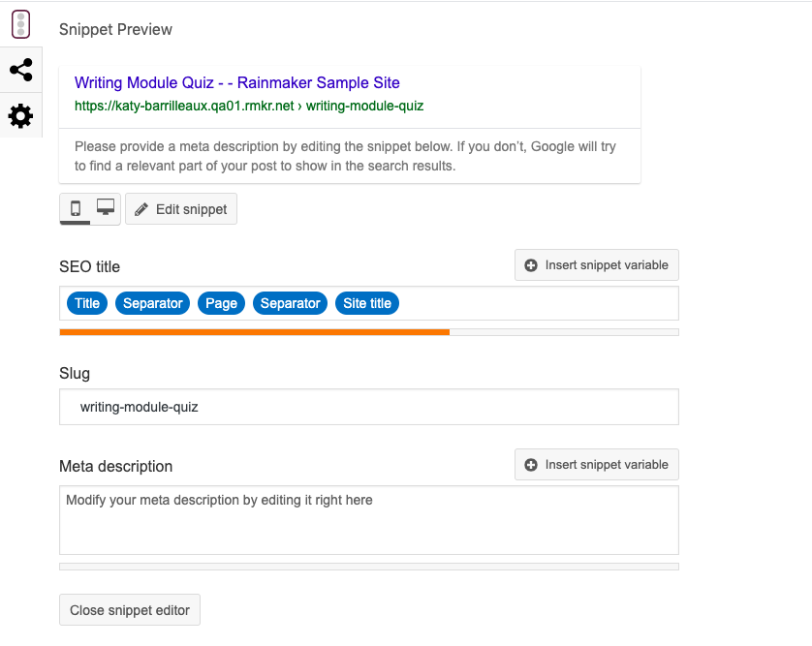Open Insert snippet variable for meta description
This screenshot has width=812, height=646.
click(x=596, y=464)
